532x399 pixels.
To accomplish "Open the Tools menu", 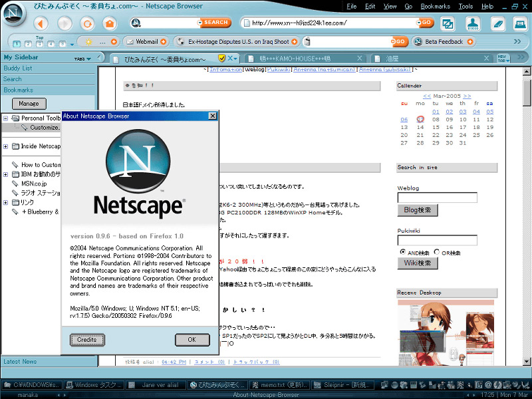I will tap(465, 7).
